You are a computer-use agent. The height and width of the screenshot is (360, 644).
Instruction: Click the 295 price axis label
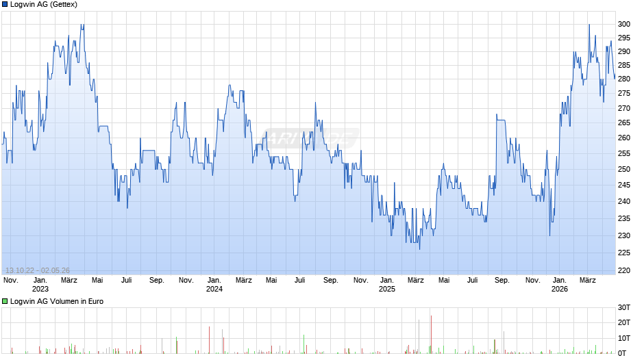coord(624,38)
